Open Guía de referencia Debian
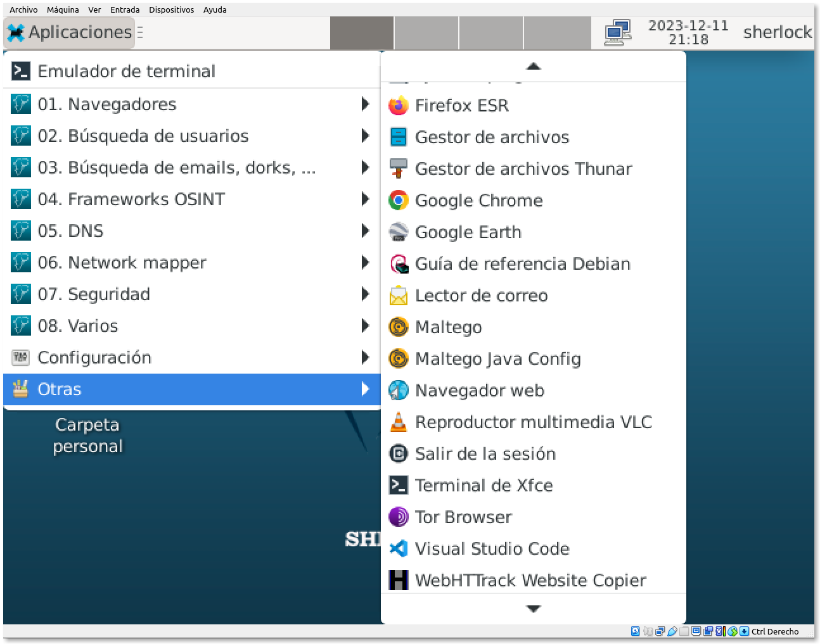 point(534,263)
